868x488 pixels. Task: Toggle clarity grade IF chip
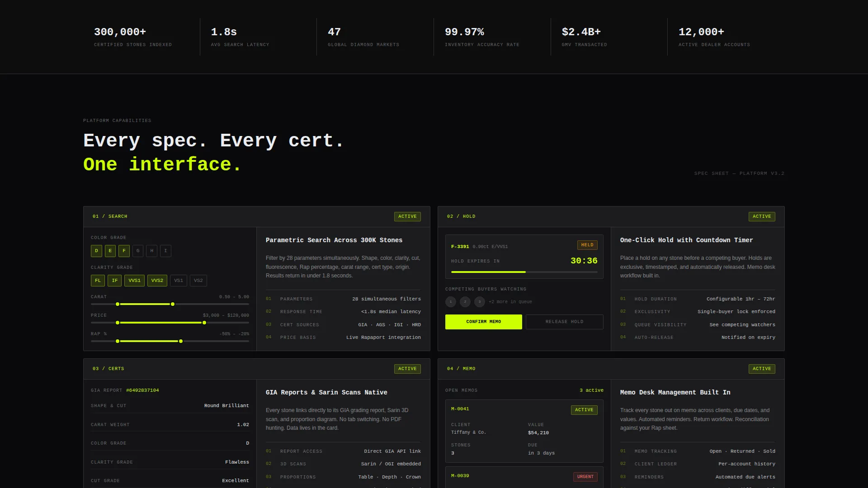coord(115,281)
